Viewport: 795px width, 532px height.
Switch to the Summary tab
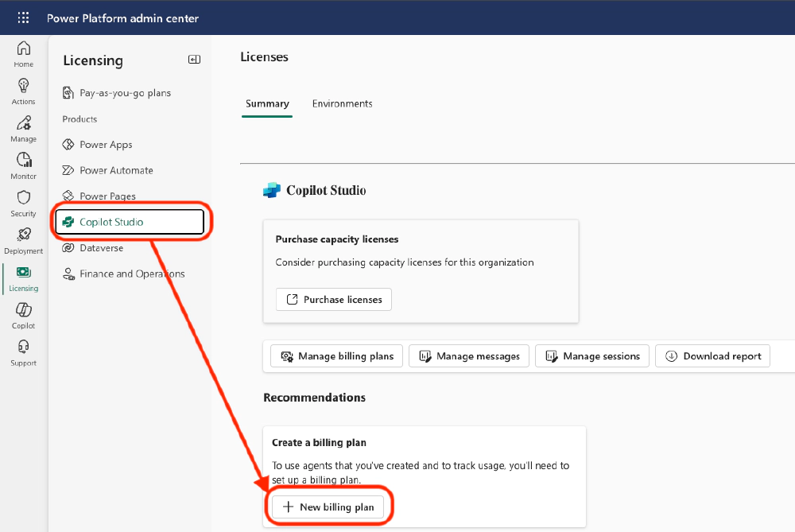(x=267, y=104)
